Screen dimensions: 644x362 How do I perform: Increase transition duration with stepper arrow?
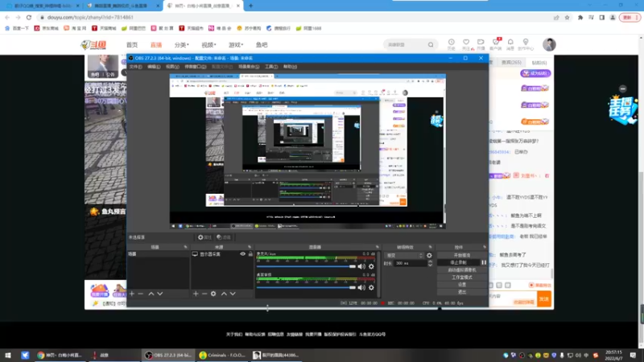tap(430, 261)
